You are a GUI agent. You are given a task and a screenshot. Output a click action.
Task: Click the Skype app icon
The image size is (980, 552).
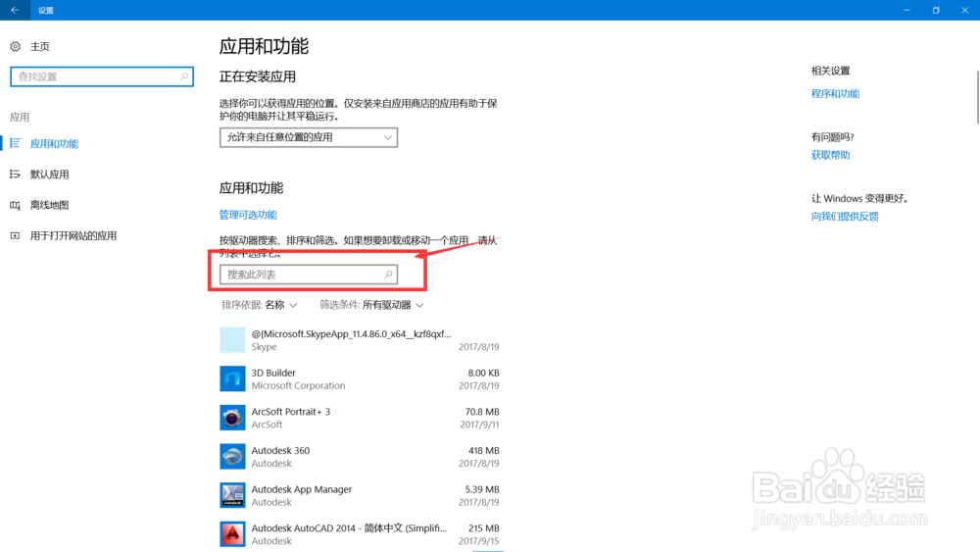pos(232,340)
